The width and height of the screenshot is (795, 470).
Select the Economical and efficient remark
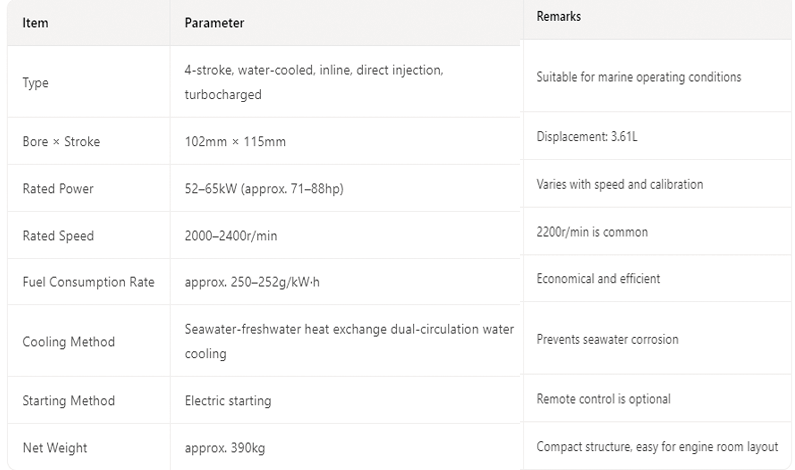point(598,279)
